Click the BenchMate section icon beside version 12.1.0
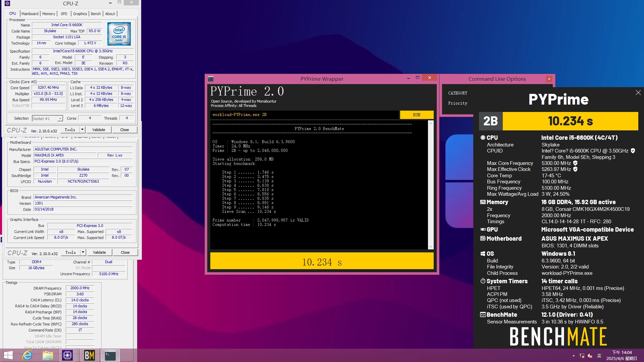The width and height of the screenshot is (644, 362). coord(483,315)
